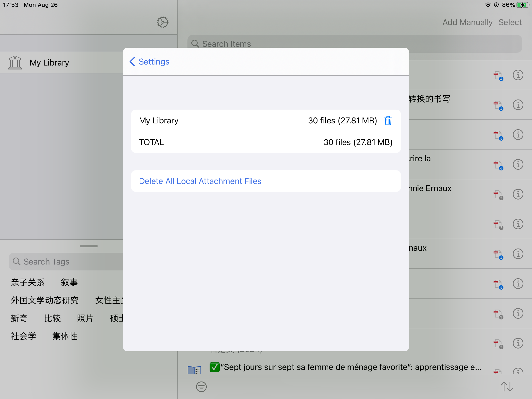Tap Delete All Local Attachment Files

click(x=200, y=181)
